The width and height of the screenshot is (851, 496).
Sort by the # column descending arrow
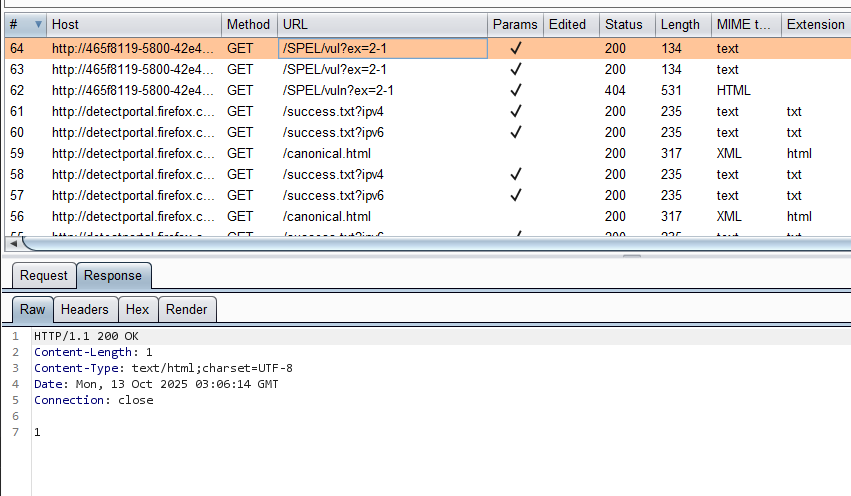[x=38, y=24]
